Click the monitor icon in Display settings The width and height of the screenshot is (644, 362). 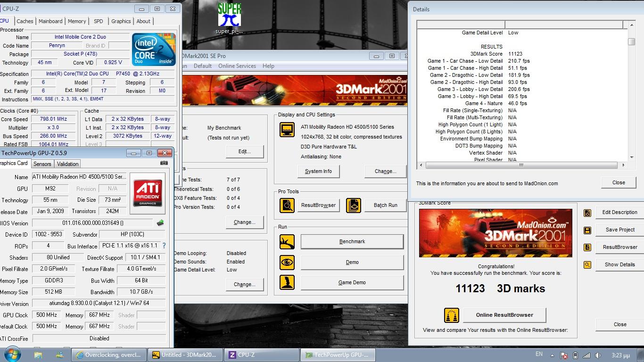[x=287, y=130]
